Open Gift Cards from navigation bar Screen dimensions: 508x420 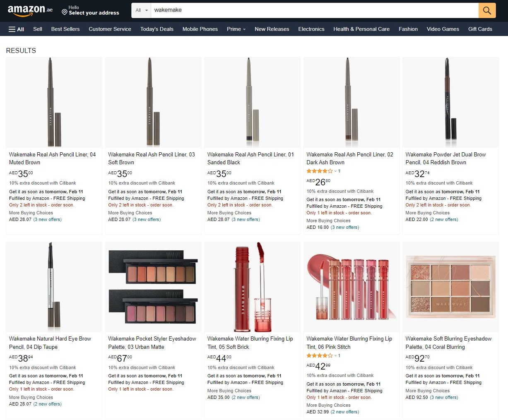tap(480, 29)
